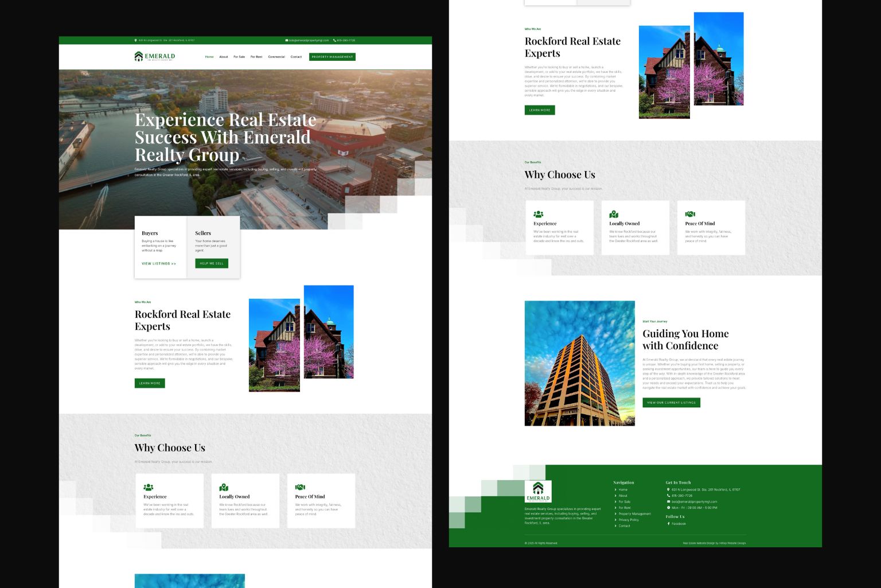
Task: Click chevron beside footer For Rent link
Action: 615,508
